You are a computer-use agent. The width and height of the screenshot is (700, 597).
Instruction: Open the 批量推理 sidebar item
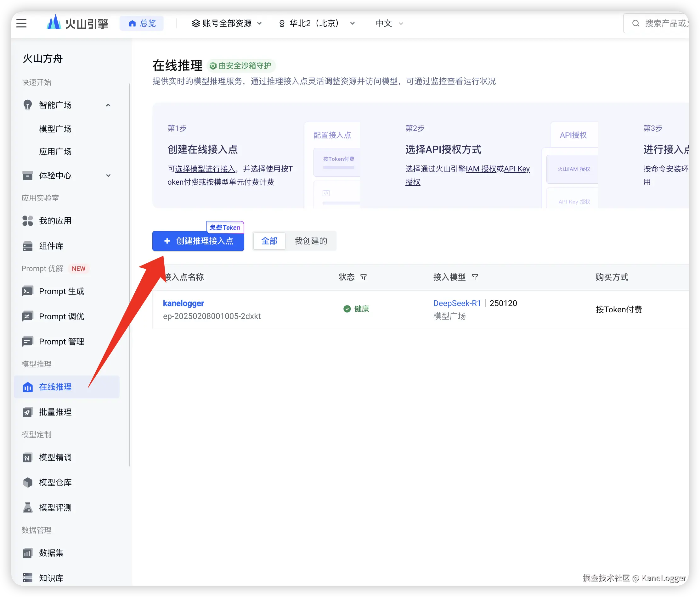click(55, 412)
